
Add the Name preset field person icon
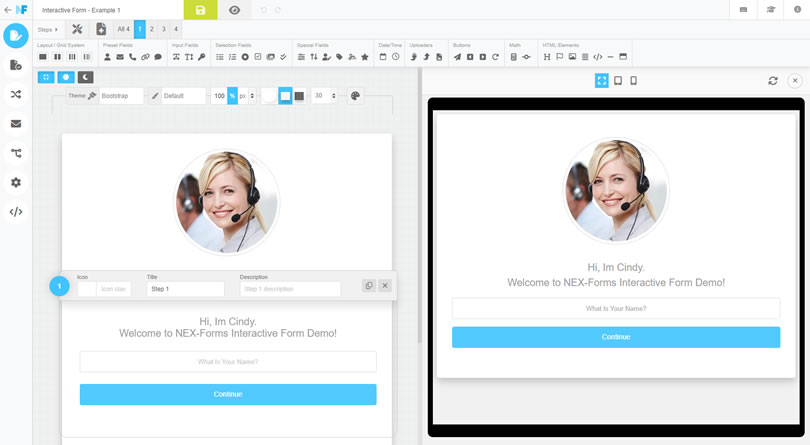coord(107,57)
